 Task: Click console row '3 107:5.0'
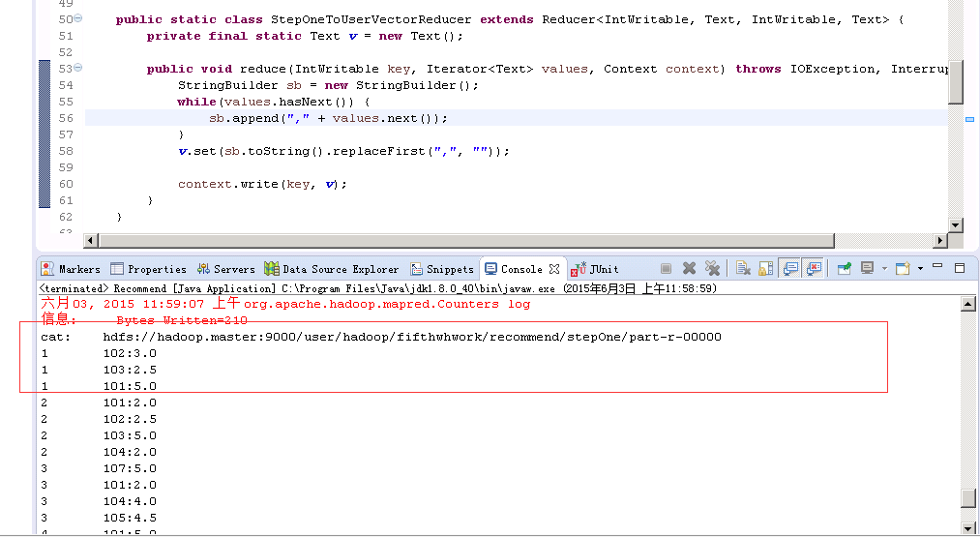click(x=99, y=468)
